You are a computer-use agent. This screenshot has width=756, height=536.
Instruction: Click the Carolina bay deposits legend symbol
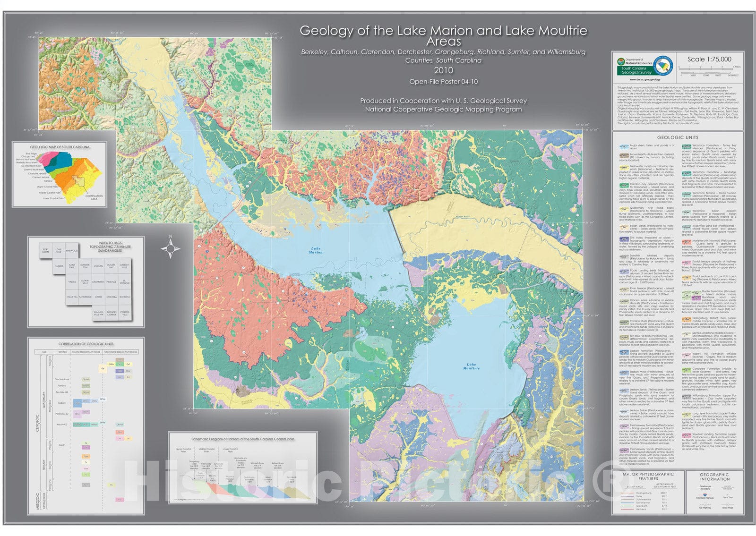(x=624, y=186)
